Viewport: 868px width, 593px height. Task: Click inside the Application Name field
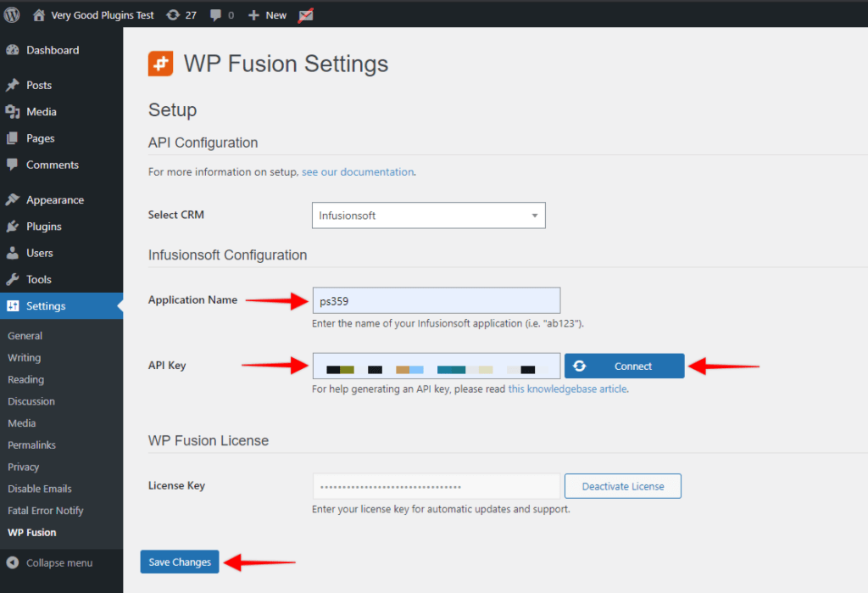point(436,299)
